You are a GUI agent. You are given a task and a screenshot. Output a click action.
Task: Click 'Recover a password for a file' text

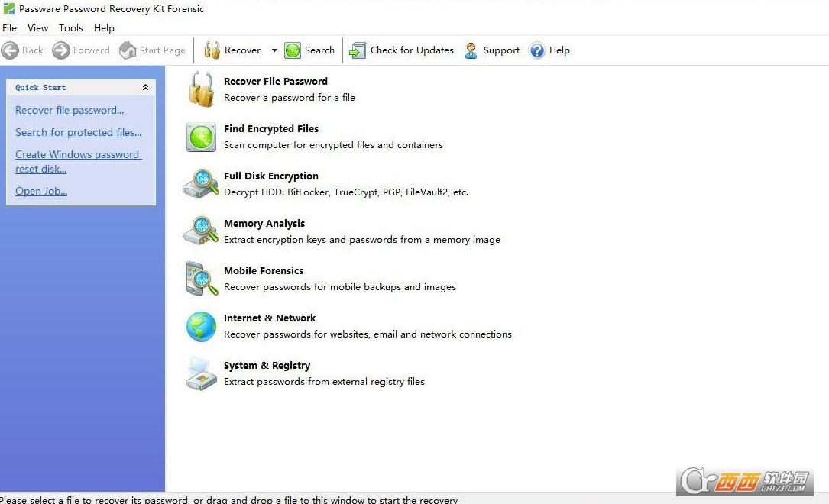pos(290,98)
